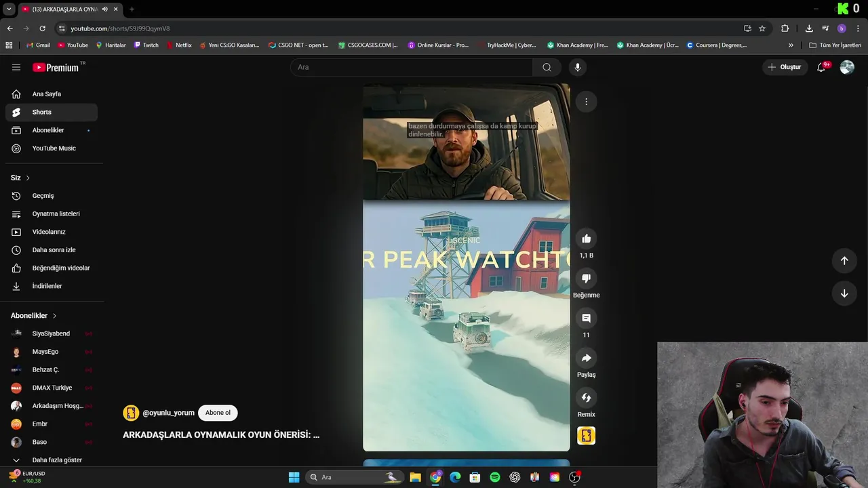The height and width of the screenshot is (488, 868).
Task: Select Shorts in the sidebar
Action: coord(52,112)
